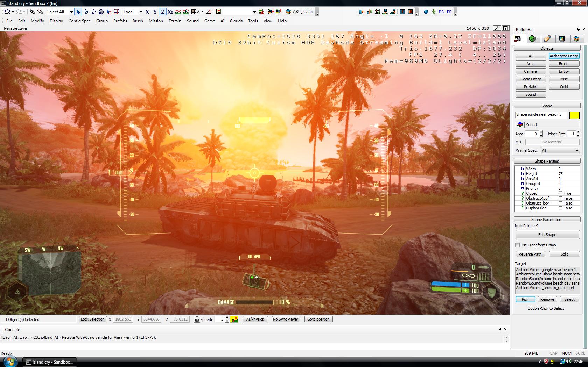Open the Minimal Spec dropdown
The image size is (588, 387).
[560, 151]
